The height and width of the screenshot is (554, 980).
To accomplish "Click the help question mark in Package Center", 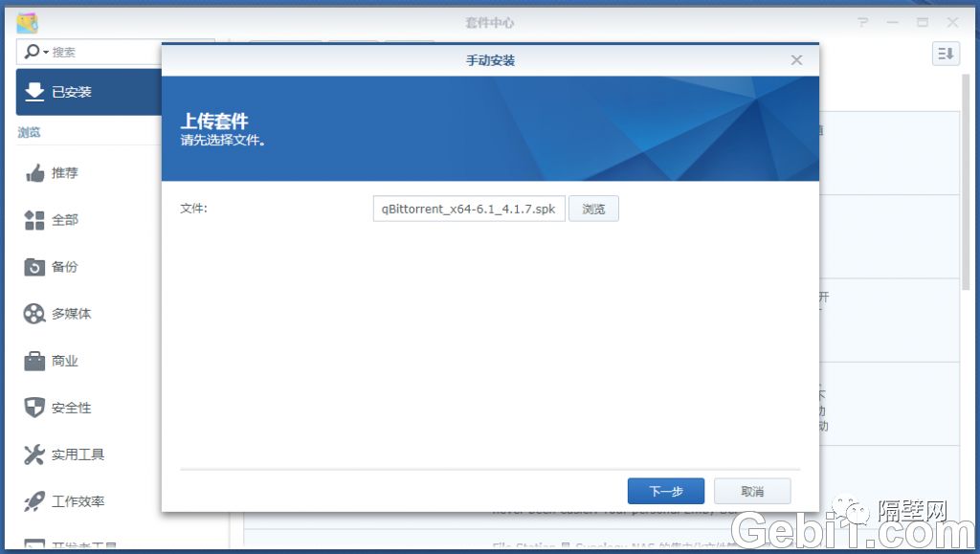I will point(863,22).
